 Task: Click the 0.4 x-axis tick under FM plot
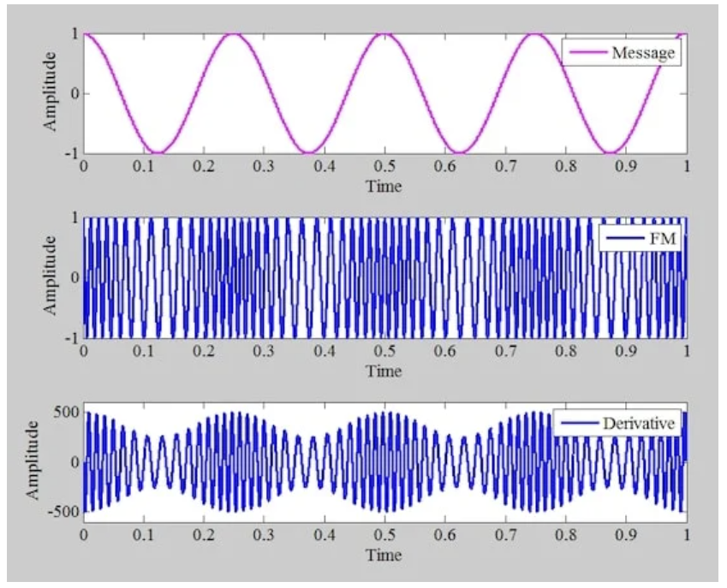(x=325, y=351)
